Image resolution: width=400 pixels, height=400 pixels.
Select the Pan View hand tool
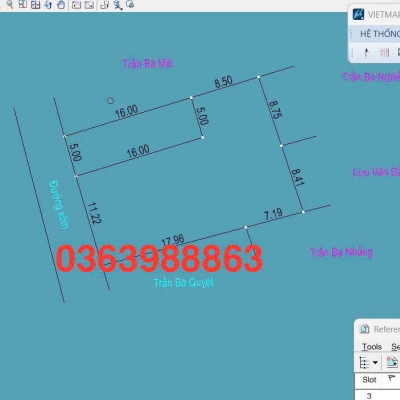point(61,4)
